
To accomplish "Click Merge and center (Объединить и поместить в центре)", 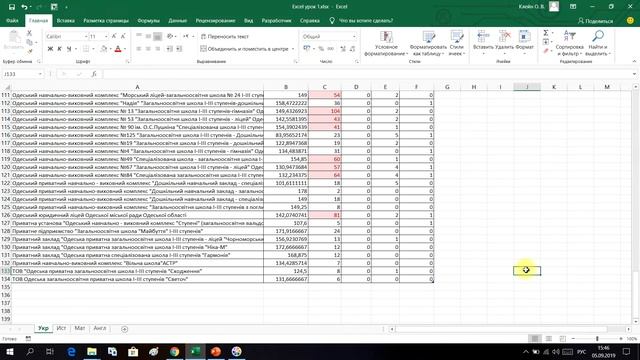I will [x=244, y=49].
